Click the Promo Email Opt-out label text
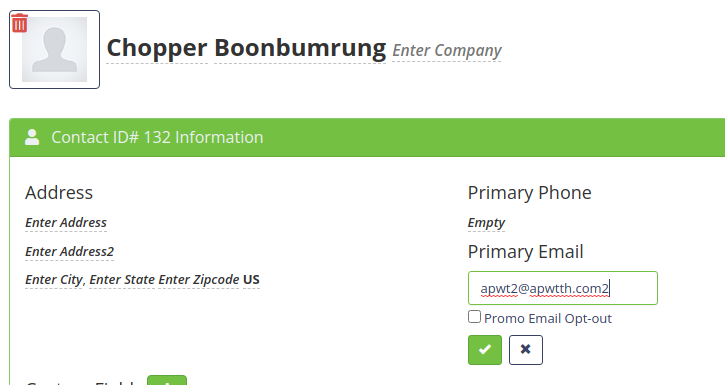The image size is (725, 385). pos(548,318)
